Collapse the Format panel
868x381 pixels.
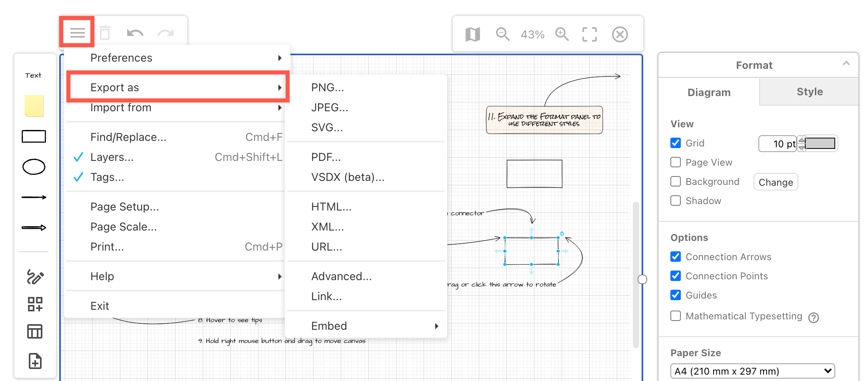coord(846,63)
